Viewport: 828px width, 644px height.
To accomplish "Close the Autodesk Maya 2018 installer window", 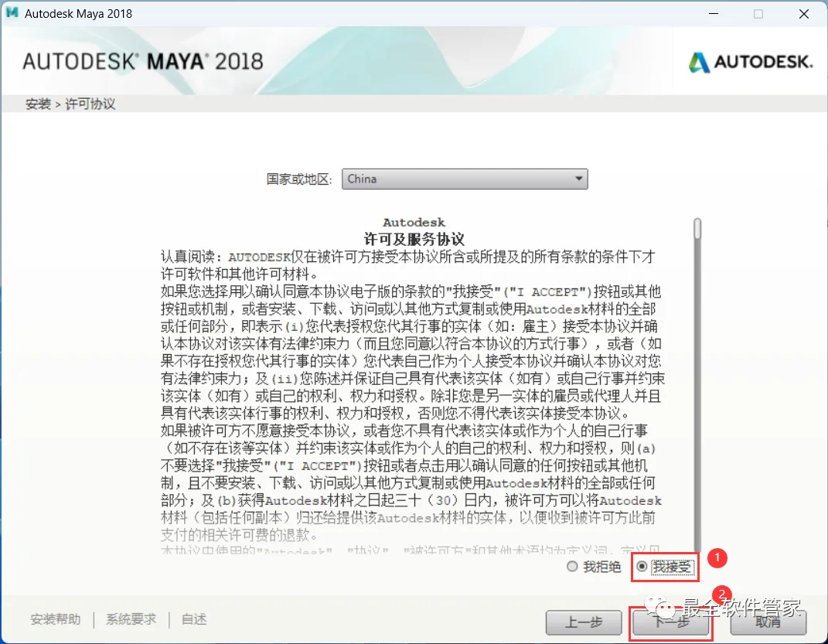I will pos(804,14).
